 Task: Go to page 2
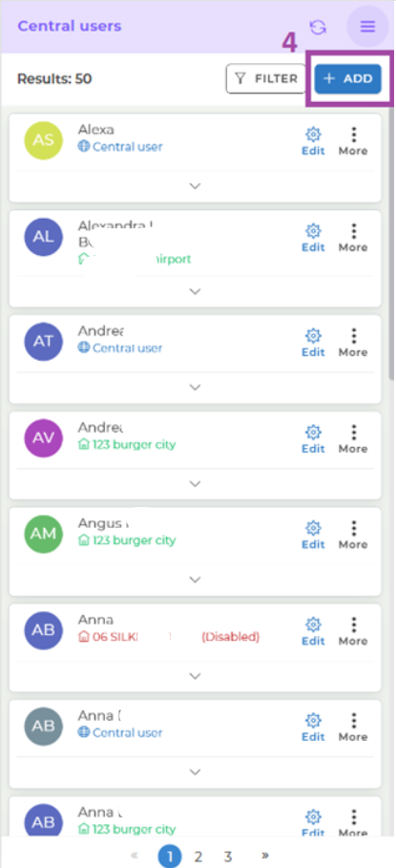click(198, 857)
